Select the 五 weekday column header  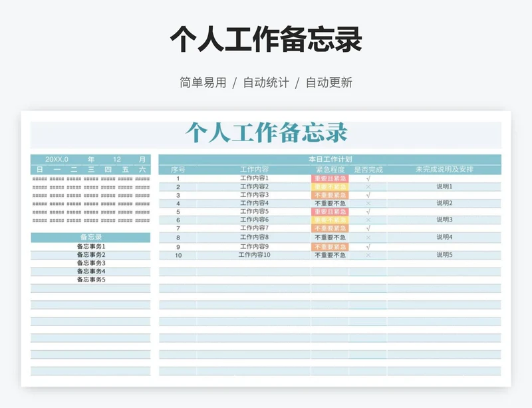[125, 170]
